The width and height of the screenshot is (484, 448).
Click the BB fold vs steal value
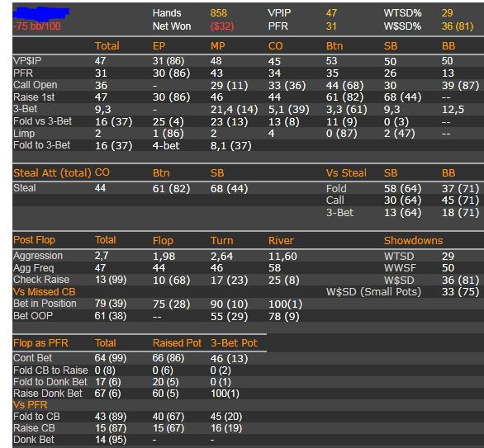pyautogui.click(x=460, y=188)
